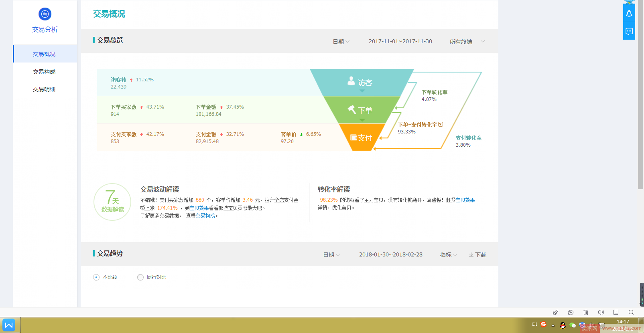Viewport: 644px width, 333px height.
Task: Open the bell notification icon
Action: coord(629,14)
